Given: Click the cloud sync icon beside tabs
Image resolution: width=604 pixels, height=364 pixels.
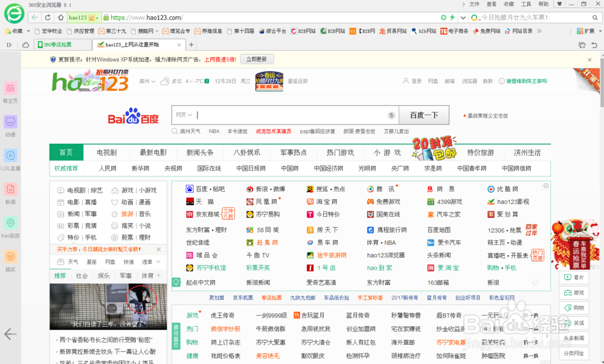Looking at the screenshot, I should click(x=25, y=45).
